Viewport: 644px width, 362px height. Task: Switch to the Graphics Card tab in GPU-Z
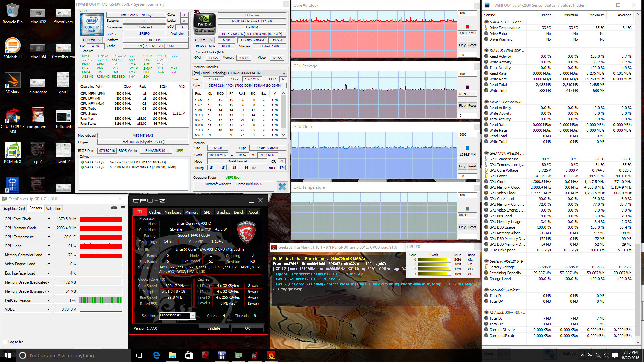click(x=14, y=208)
